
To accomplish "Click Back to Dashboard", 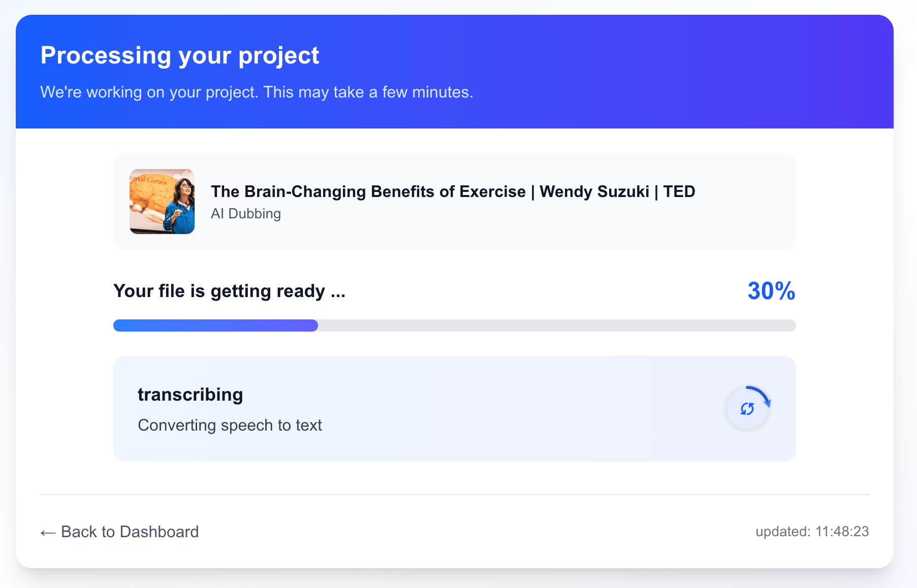I will (130, 532).
